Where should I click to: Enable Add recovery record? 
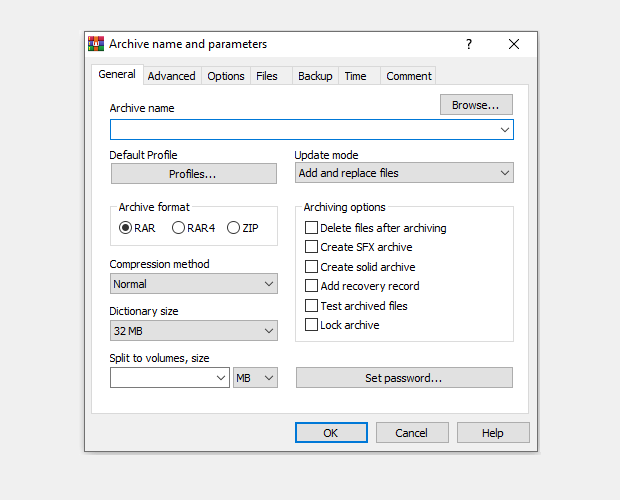click(x=311, y=285)
